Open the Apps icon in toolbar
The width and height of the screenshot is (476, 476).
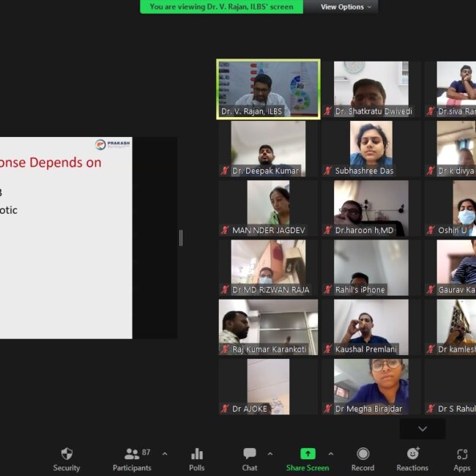click(x=461, y=454)
